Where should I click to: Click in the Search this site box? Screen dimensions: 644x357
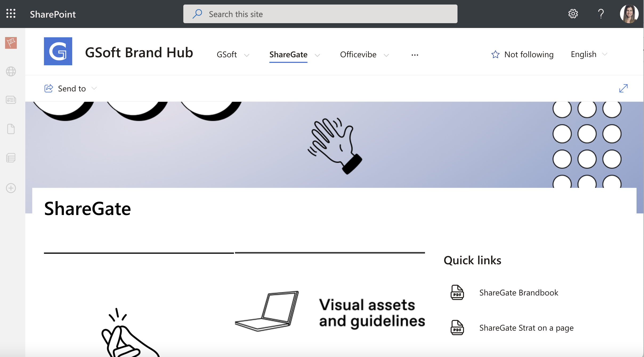(x=320, y=14)
